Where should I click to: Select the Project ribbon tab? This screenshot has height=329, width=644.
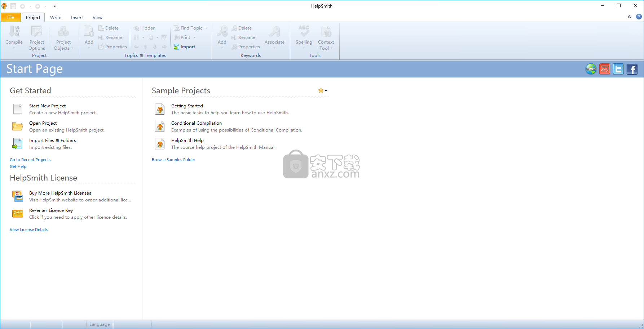33,17
